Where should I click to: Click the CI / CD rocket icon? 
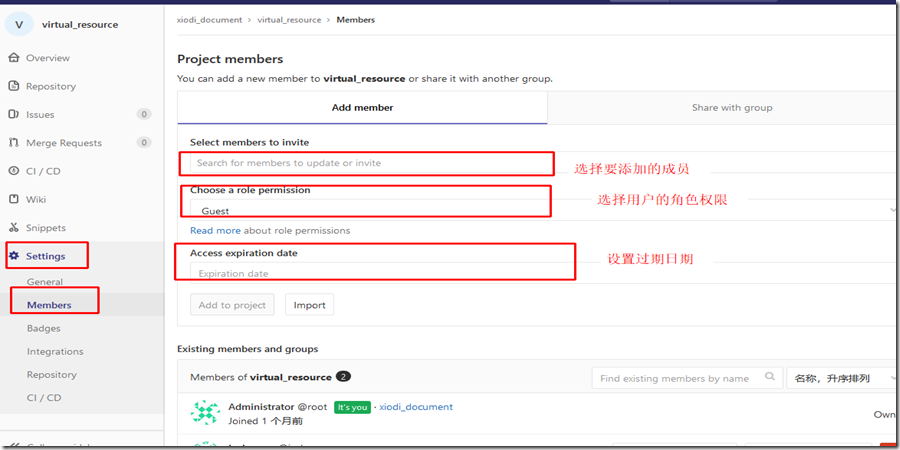point(14,171)
